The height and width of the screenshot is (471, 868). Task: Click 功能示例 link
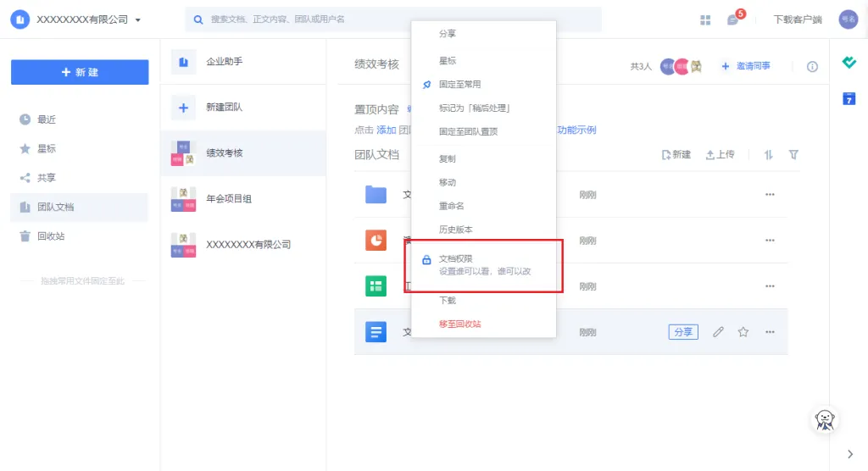576,130
